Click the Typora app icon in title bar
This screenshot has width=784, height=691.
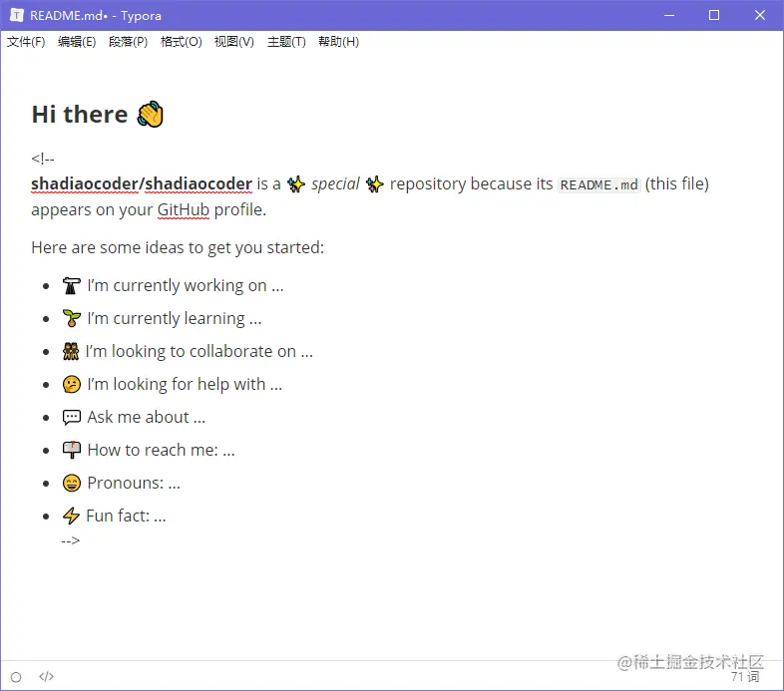pos(17,15)
